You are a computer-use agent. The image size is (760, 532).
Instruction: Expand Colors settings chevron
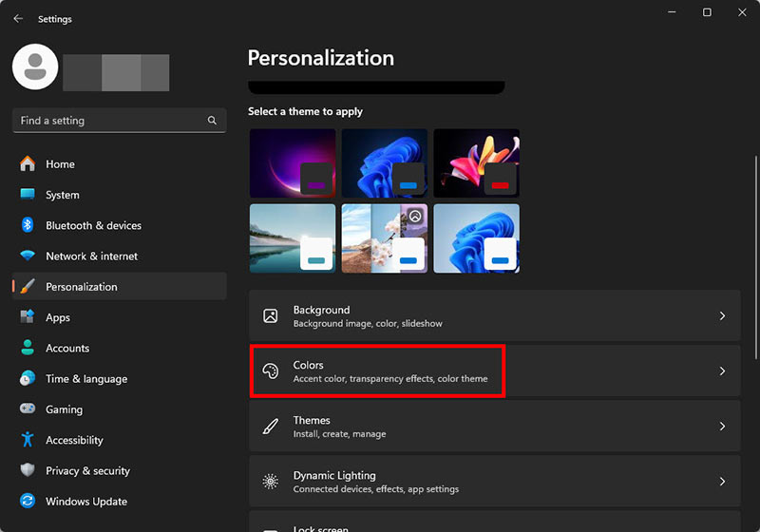pos(722,371)
